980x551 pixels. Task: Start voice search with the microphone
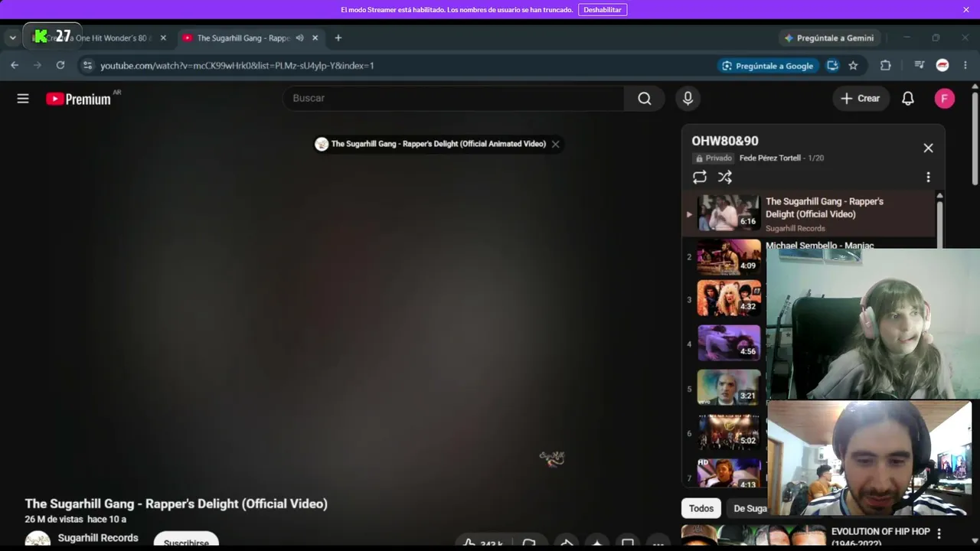coord(688,98)
